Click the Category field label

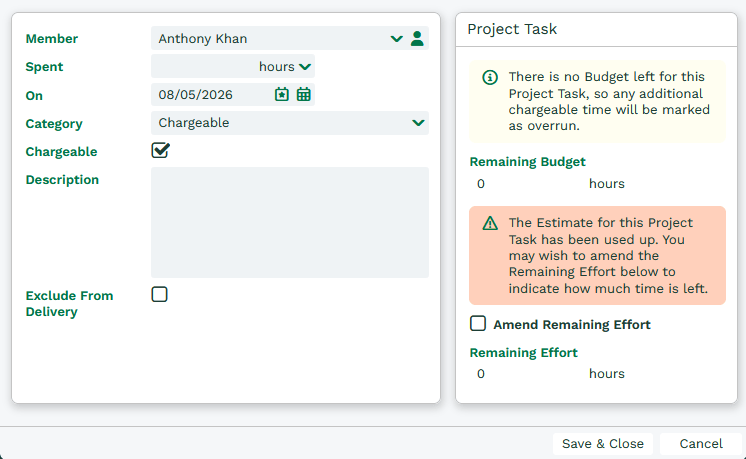pos(54,124)
